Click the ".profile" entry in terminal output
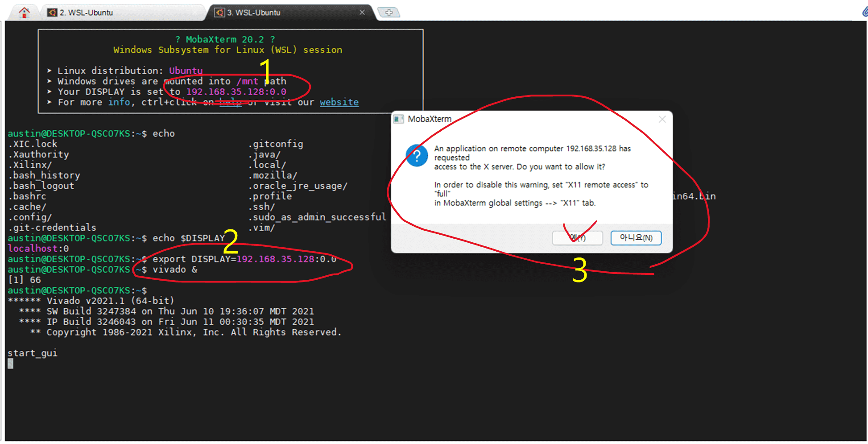The width and height of the screenshot is (868, 444). click(x=270, y=196)
